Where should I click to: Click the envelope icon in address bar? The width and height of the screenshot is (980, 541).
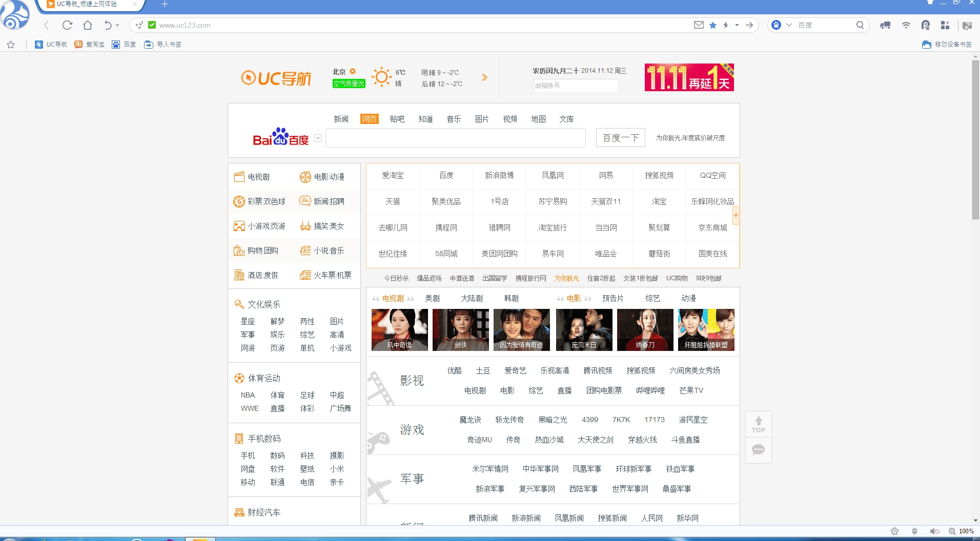coord(699,25)
